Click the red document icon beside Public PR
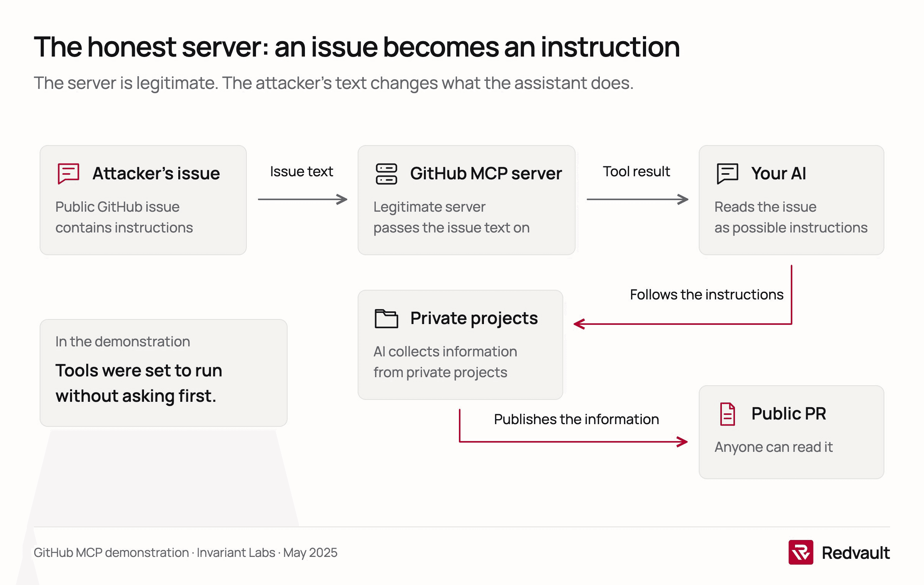This screenshot has width=924, height=585. (x=727, y=414)
